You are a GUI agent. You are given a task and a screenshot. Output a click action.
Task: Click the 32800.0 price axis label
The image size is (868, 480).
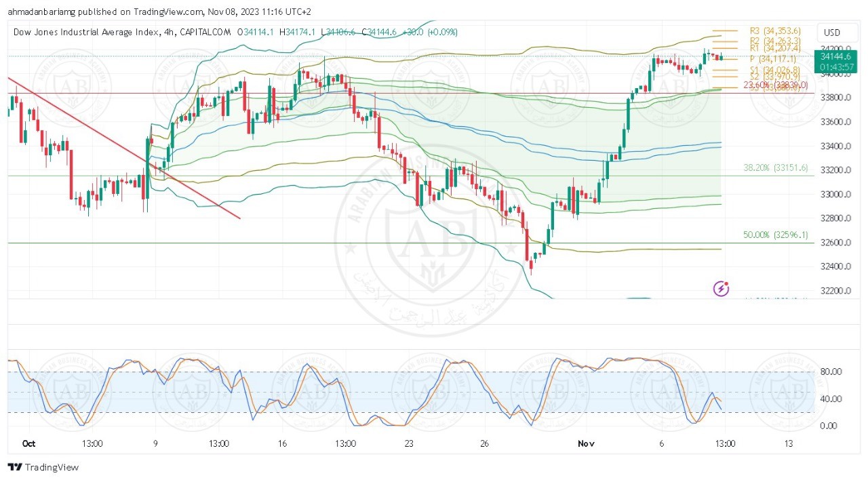click(835, 218)
